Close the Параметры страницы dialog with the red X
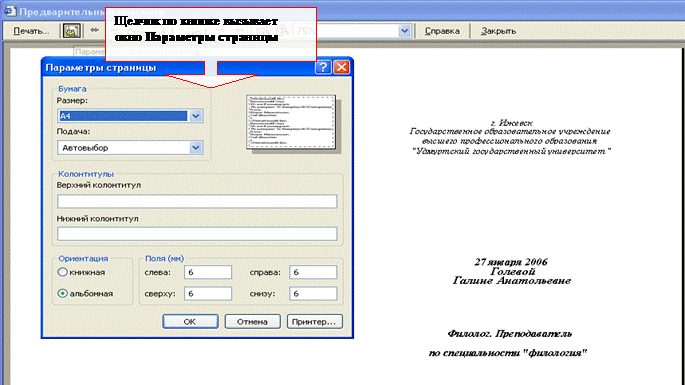Image resolution: width=685 pixels, height=385 pixels. [x=341, y=67]
